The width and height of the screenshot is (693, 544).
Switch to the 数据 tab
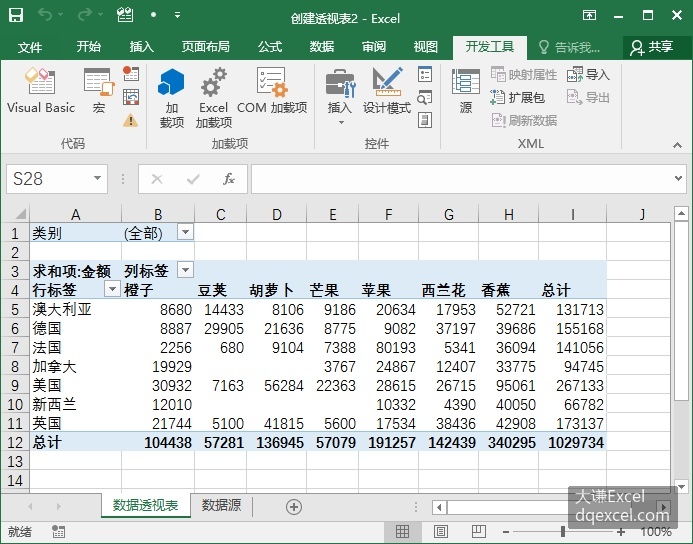click(322, 47)
